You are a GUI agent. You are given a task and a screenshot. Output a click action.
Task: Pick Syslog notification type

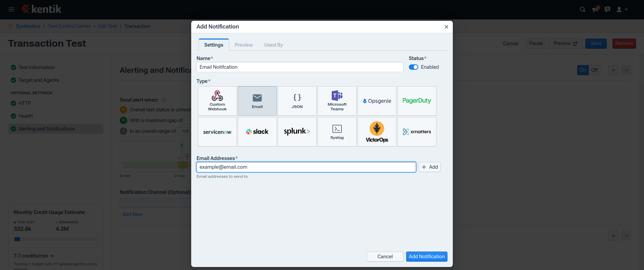[337, 132]
